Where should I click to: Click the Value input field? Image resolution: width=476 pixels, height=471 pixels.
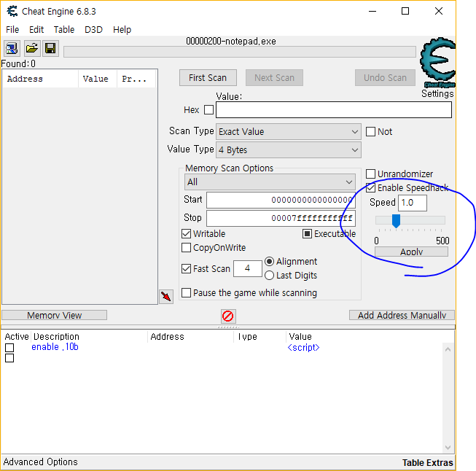pos(334,109)
